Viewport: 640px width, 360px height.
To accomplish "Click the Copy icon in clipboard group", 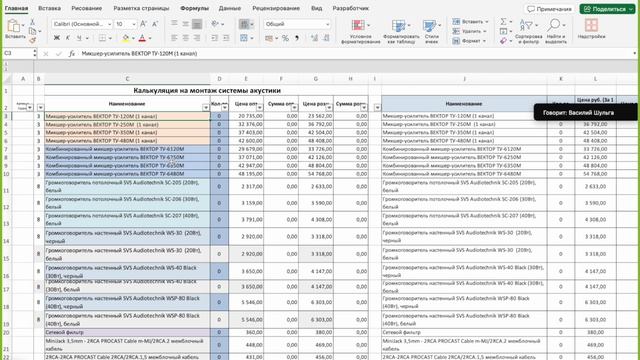I will [x=32, y=31].
